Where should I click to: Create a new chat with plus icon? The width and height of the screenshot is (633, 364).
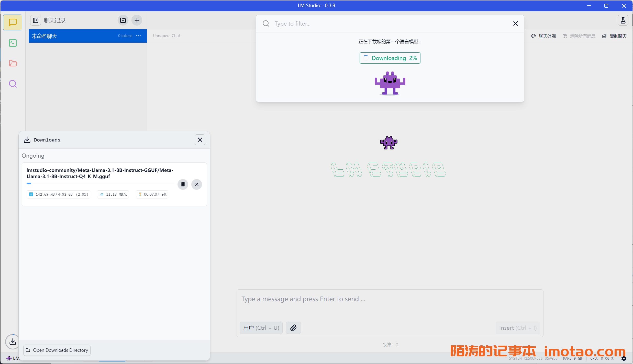pyautogui.click(x=137, y=20)
